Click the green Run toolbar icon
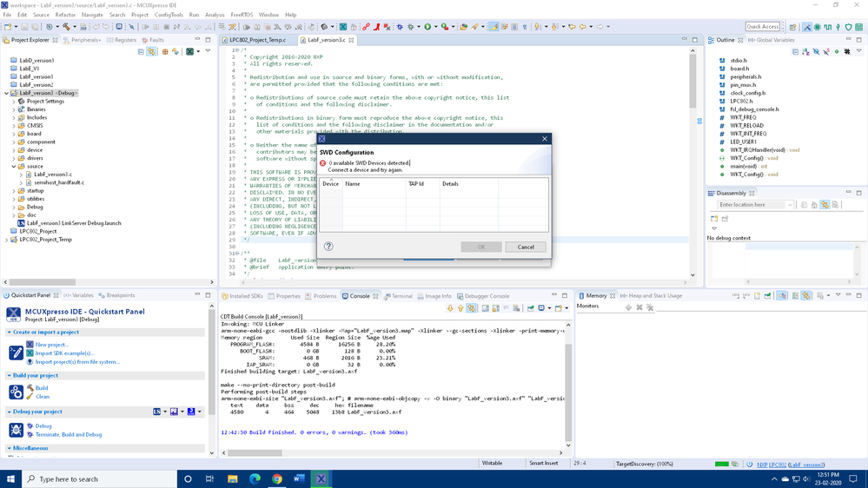This screenshot has width=868, height=488. (x=427, y=27)
